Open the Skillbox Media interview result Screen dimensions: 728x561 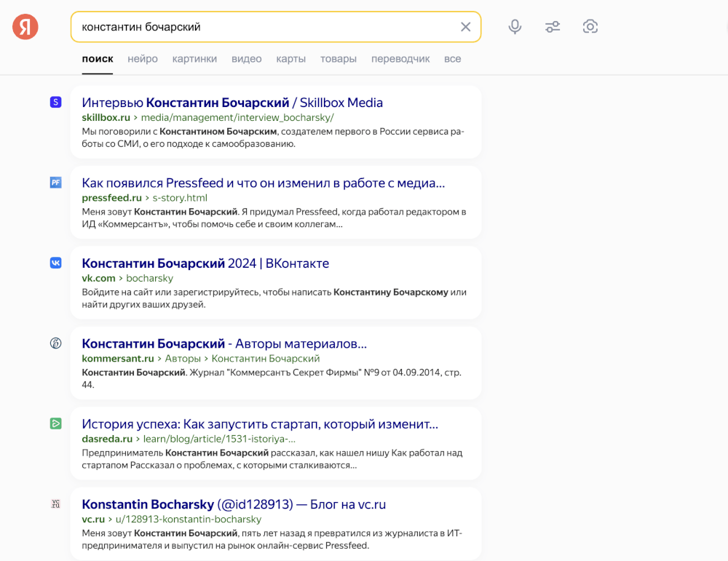pyautogui.click(x=232, y=103)
